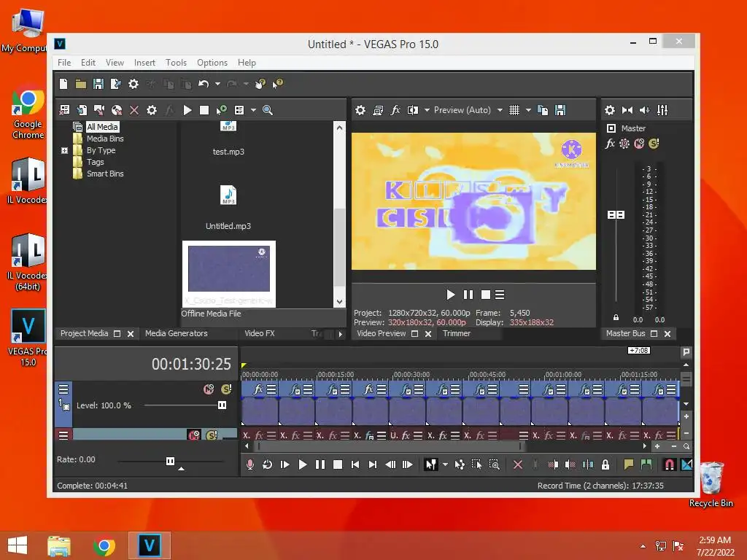Viewport: 747px width, 560px height.
Task: Switch to the Trimmer tab
Action: 457,333
